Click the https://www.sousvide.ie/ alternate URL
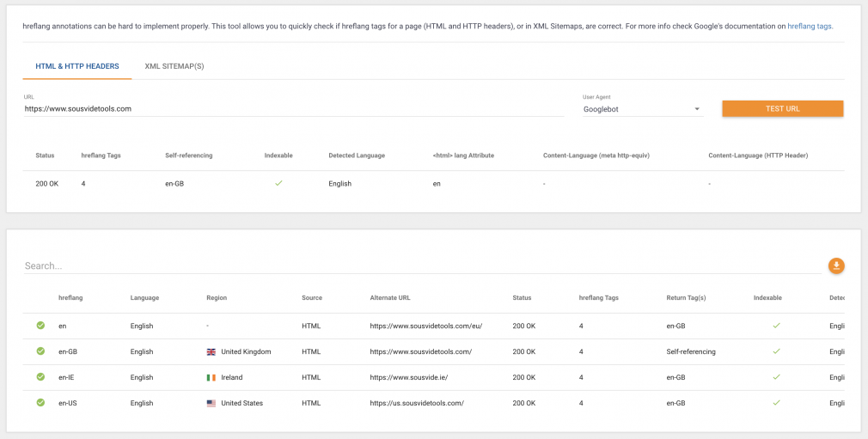868x439 pixels. click(x=408, y=377)
